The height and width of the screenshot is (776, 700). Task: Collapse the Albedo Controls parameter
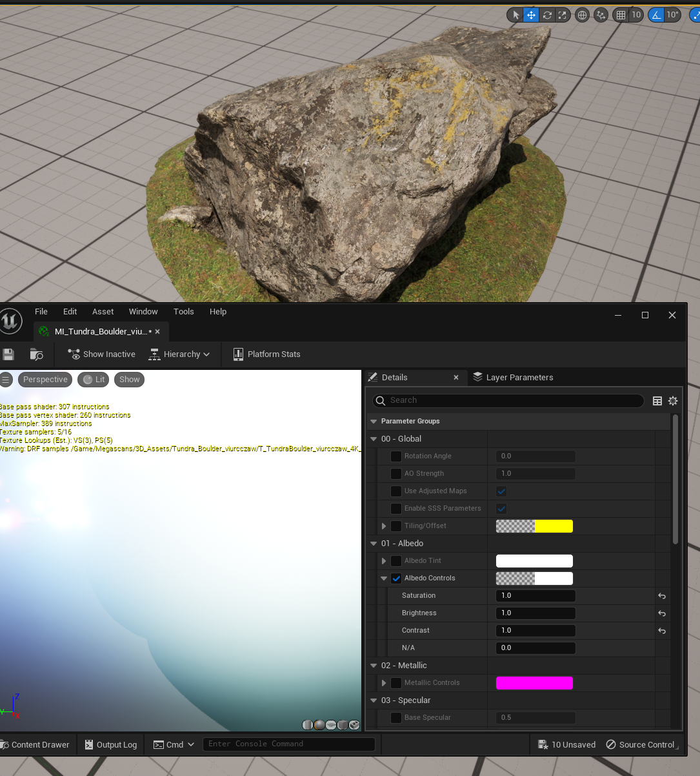pyautogui.click(x=384, y=578)
